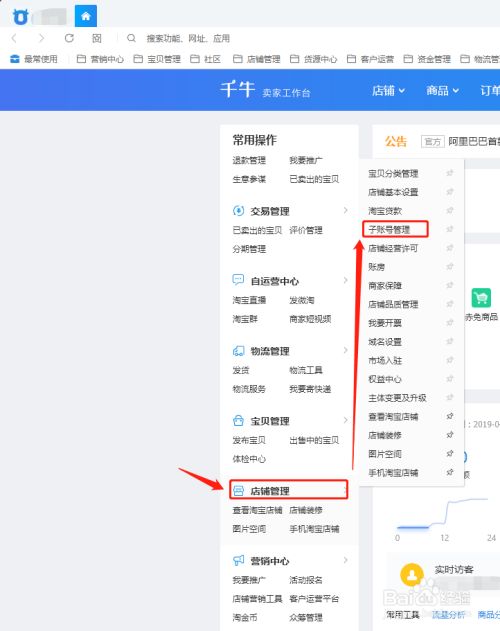The height and width of the screenshot is (631, 500).
Task: Open 物流工具 link
Action: pyautogui.click(x=306, y=370)
